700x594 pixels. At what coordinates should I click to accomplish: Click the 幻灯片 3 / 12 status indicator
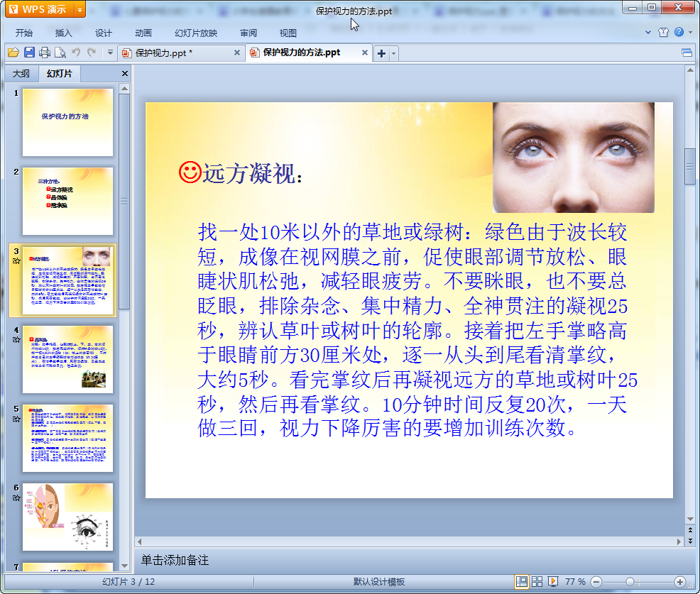point(128,582)
